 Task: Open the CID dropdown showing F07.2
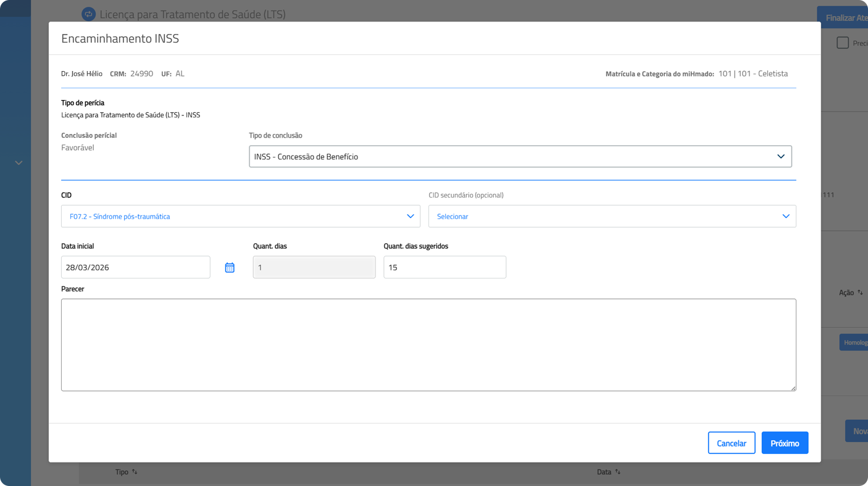[x=240, y=217]
